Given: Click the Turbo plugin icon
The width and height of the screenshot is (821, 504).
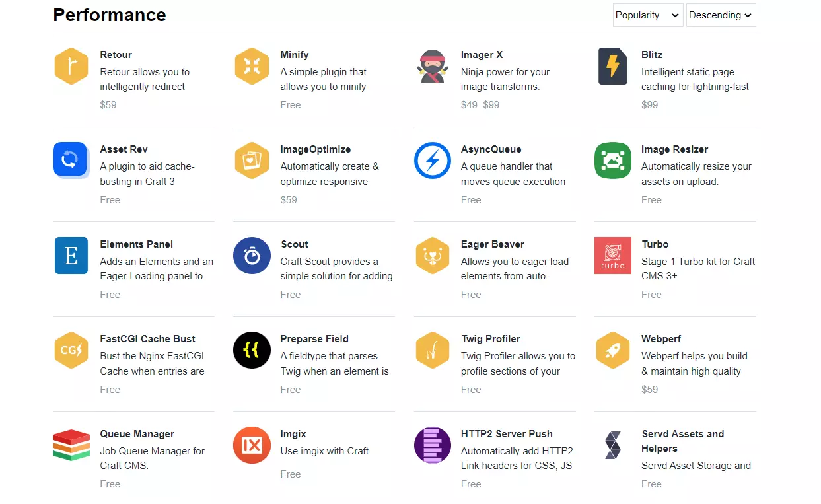Looking at the screenshot, I should (612, 256).
